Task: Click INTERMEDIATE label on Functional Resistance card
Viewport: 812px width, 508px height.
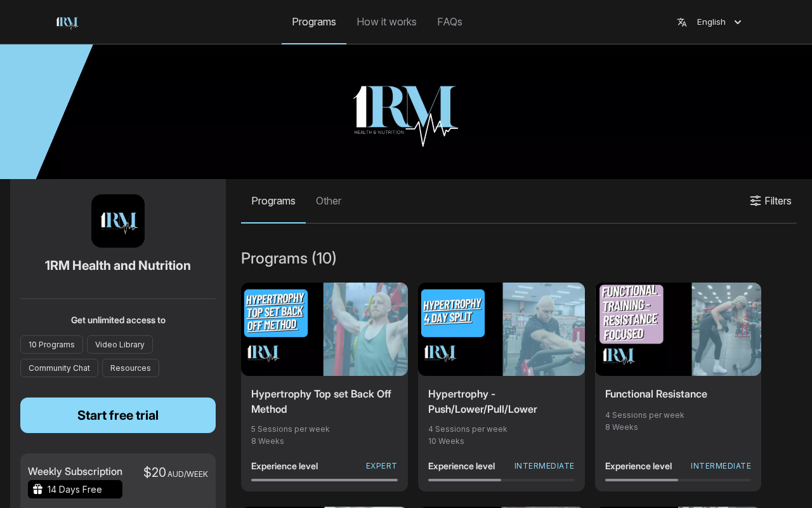Action: pyautogui.click(x=721, y=466)
